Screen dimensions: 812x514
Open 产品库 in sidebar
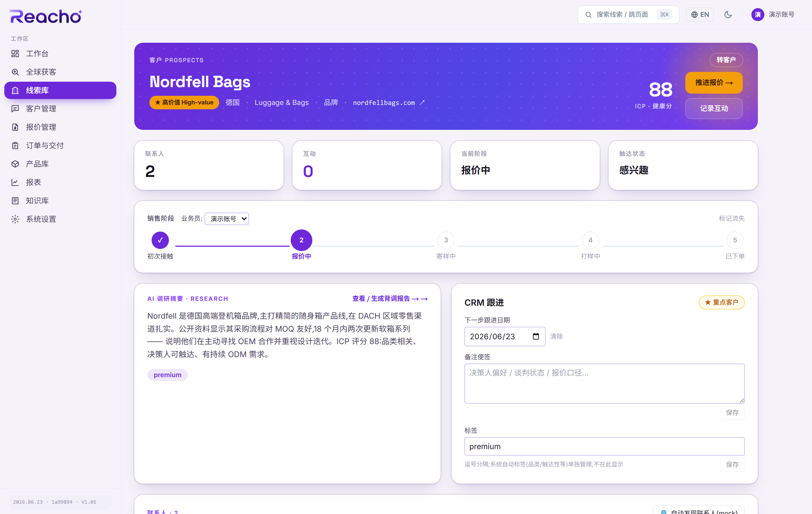tap(60, 164)
